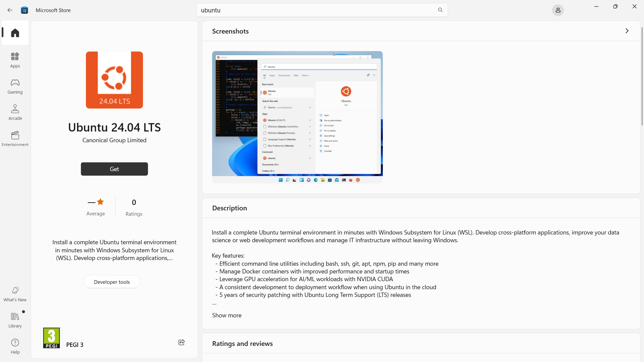Open the Entertainment section

15,139
